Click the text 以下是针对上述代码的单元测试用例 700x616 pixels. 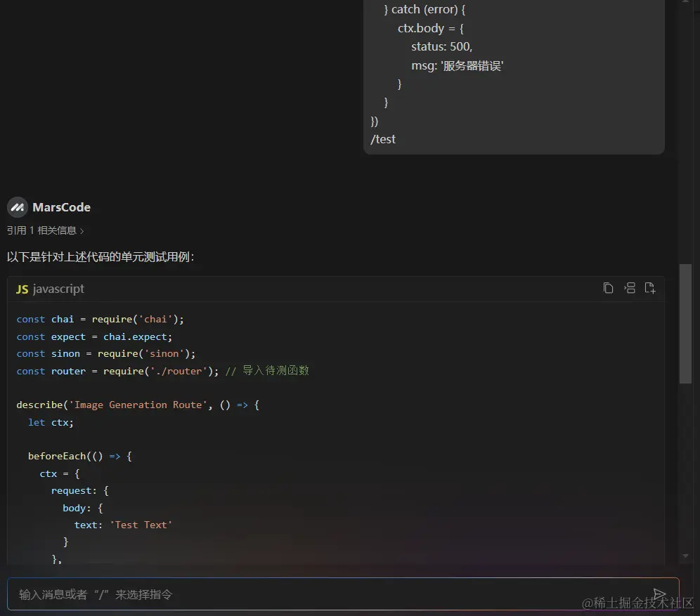(101, 257)
